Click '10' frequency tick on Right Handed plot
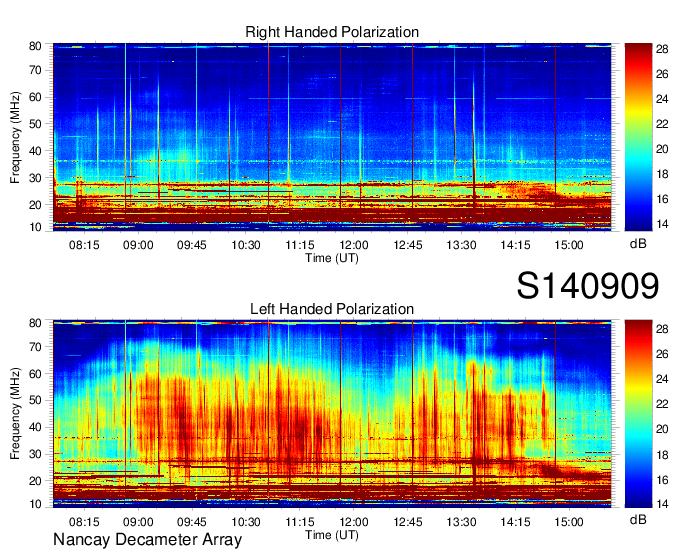This screenshot has height=552, width=680. click(x=35, y=227)
